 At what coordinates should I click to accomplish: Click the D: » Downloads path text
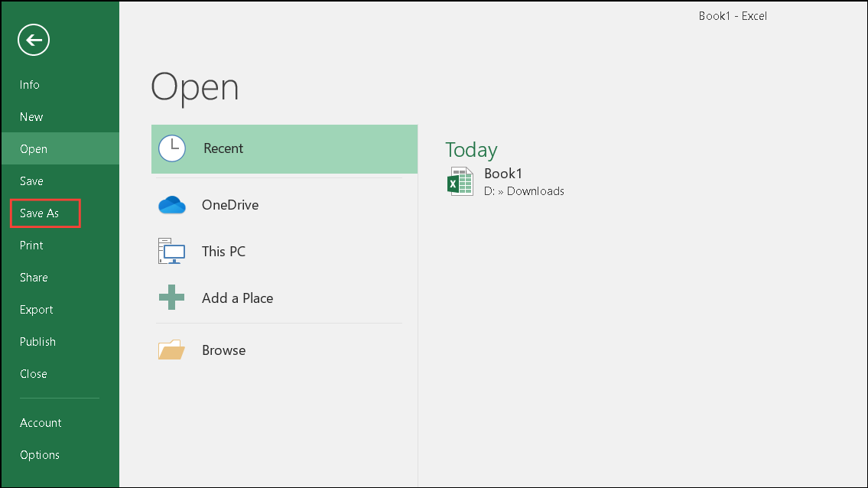click(x=524, y=191)
